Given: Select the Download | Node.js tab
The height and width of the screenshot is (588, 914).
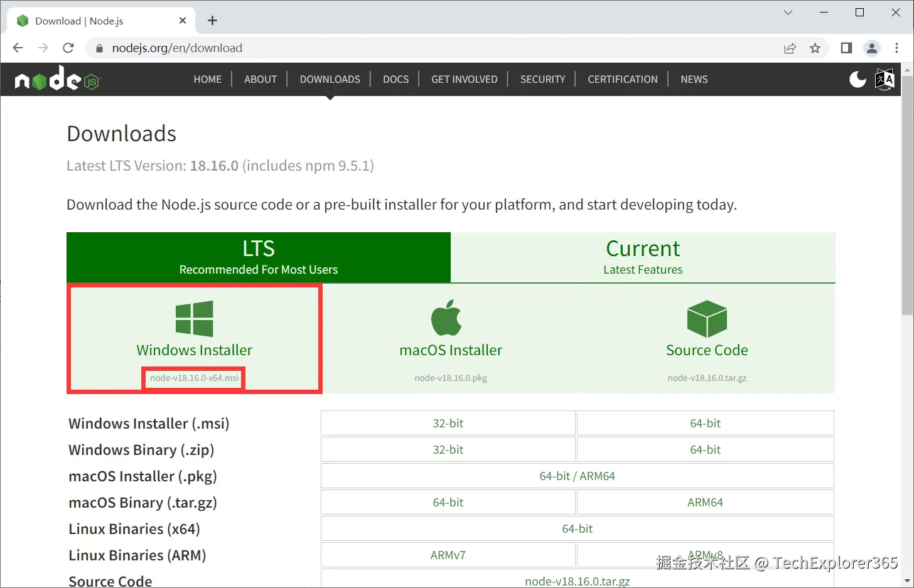Looking at the screenshot, I should [x=102, y=21].
